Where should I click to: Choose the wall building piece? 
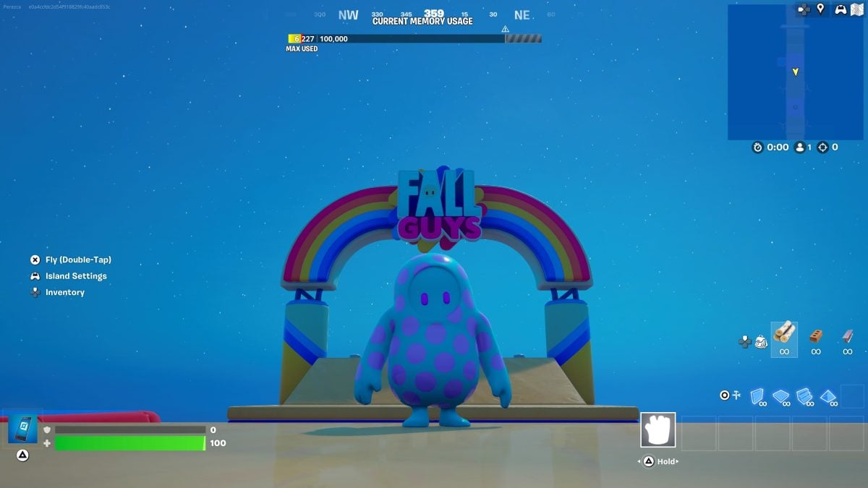point(757,396)
